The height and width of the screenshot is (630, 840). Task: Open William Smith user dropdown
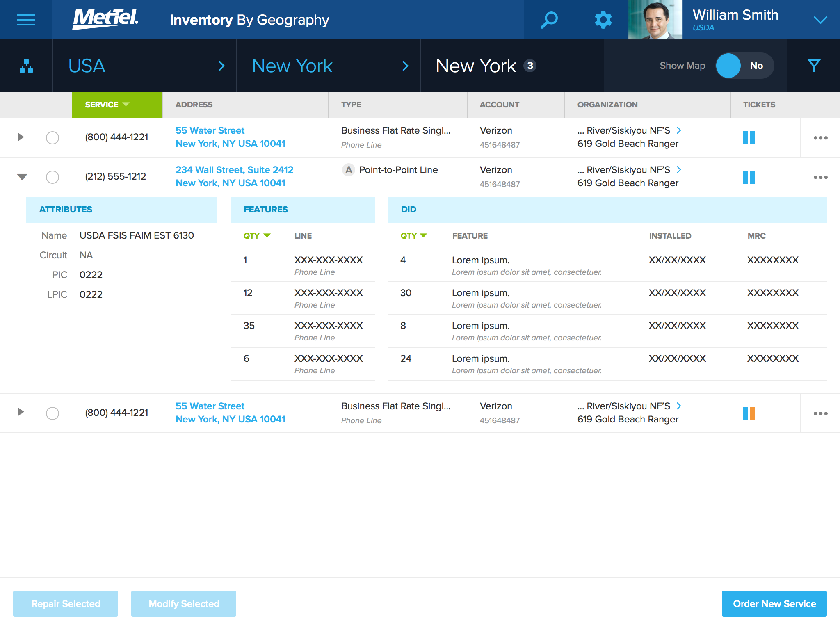pos(820,20)
